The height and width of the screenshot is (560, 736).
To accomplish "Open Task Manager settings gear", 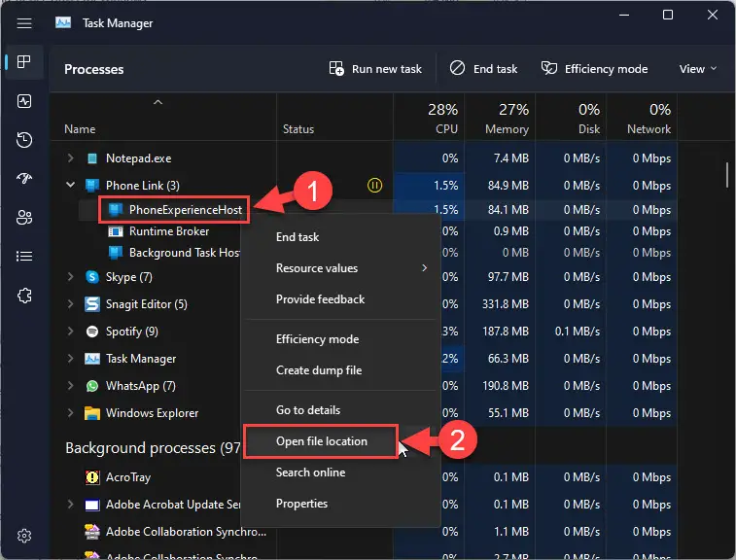I will [24, 536].
